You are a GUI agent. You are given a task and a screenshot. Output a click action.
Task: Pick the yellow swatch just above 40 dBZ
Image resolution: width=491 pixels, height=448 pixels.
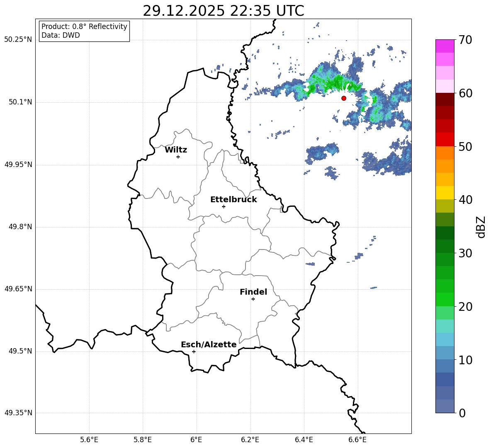pos(445,193)
